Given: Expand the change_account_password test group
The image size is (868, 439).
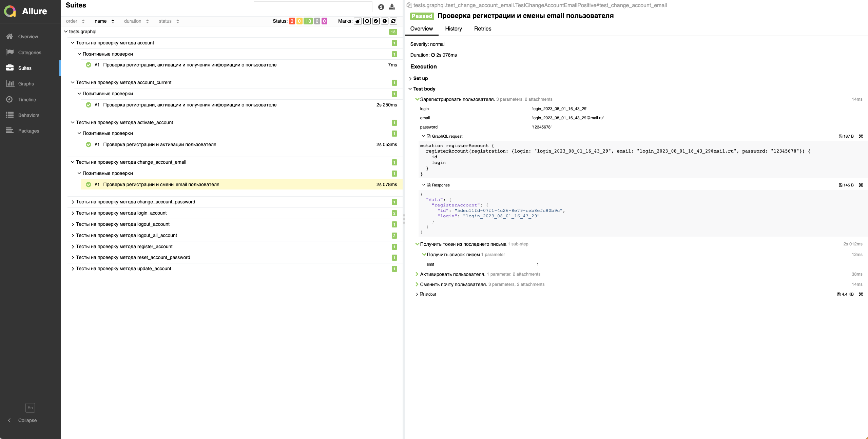Looking at the screenshot, I should pyautogui.click(x=135, y=202).
